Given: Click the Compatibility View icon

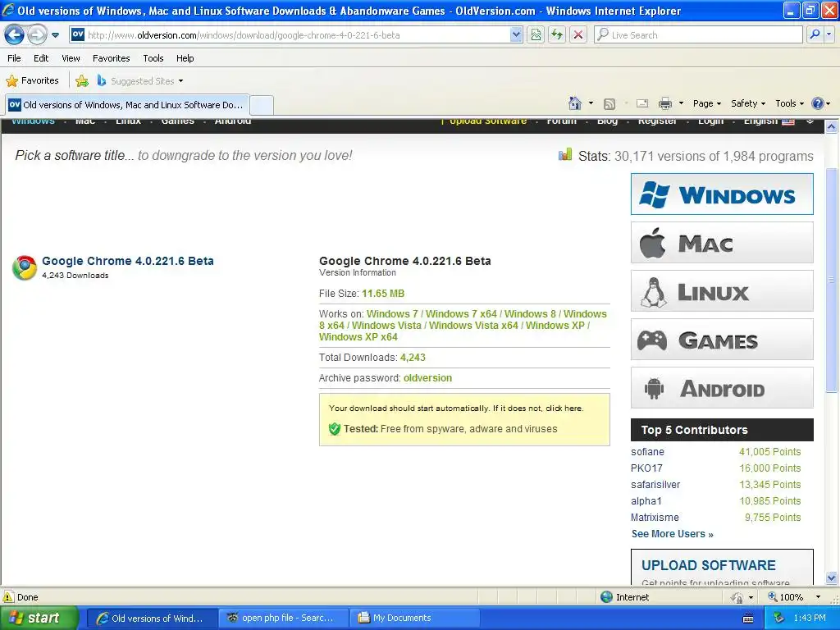Looking at the screenshot, I should pos(536,35).
